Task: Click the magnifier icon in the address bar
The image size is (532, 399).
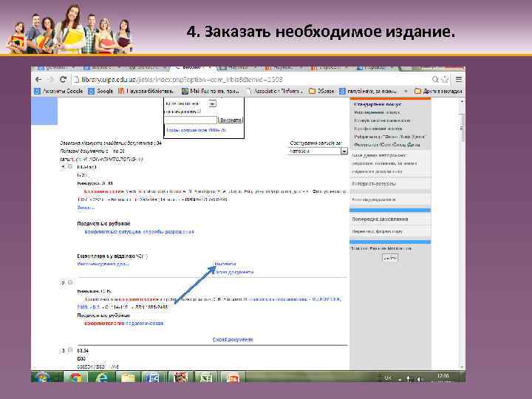Action: (x=435, y=79)
